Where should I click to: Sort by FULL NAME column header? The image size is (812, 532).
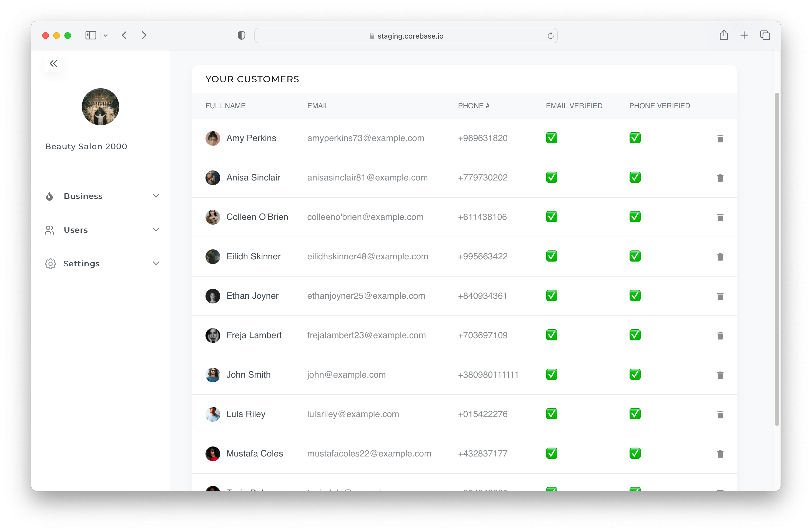pos(225,106)
